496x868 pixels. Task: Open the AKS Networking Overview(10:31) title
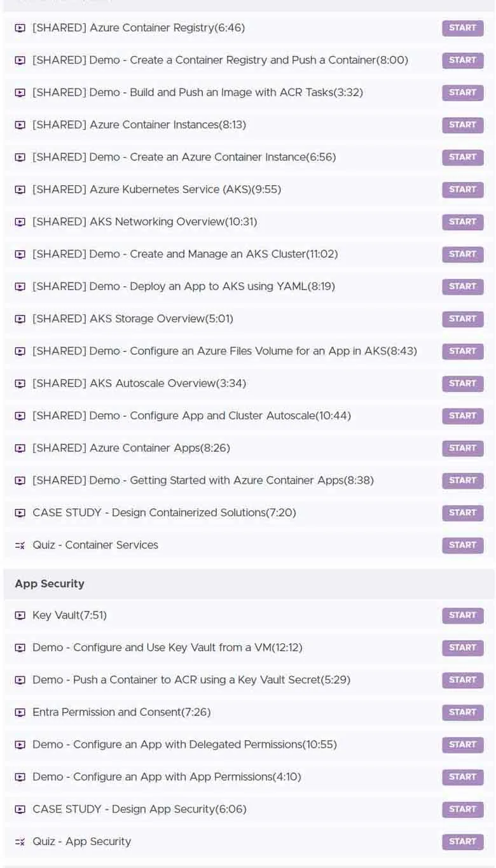click(x=145, y=222)
